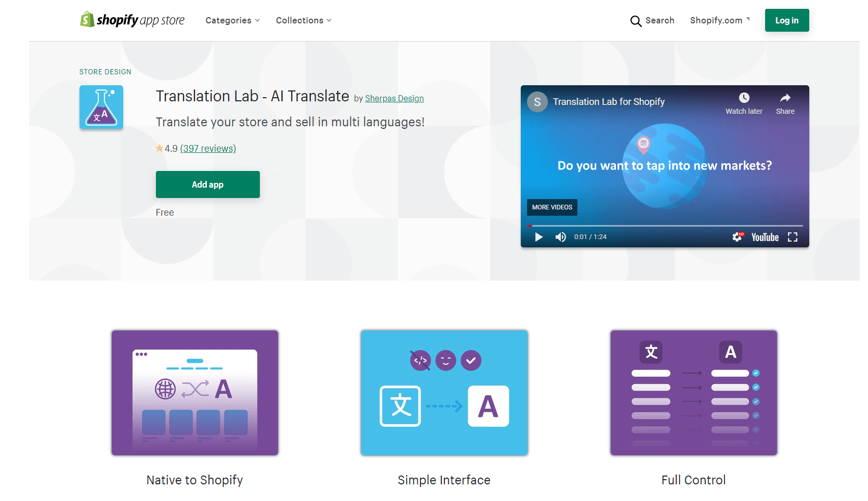Play the YouTube video
The width and height of the screenshot is (868, 501).
pos(539,237)
